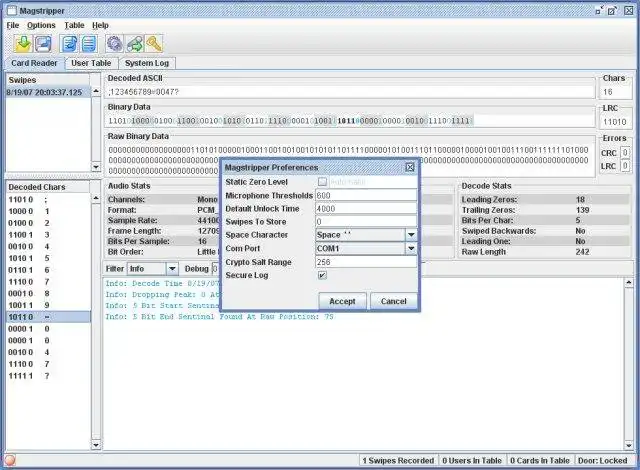Switch to the System Log tab

coord(147,63)
